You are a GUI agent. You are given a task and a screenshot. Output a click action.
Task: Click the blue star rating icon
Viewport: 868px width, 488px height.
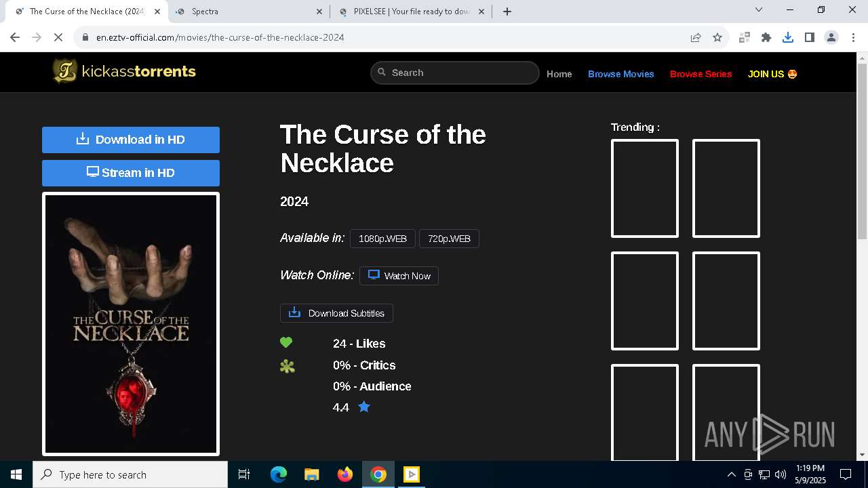(364, 407)
